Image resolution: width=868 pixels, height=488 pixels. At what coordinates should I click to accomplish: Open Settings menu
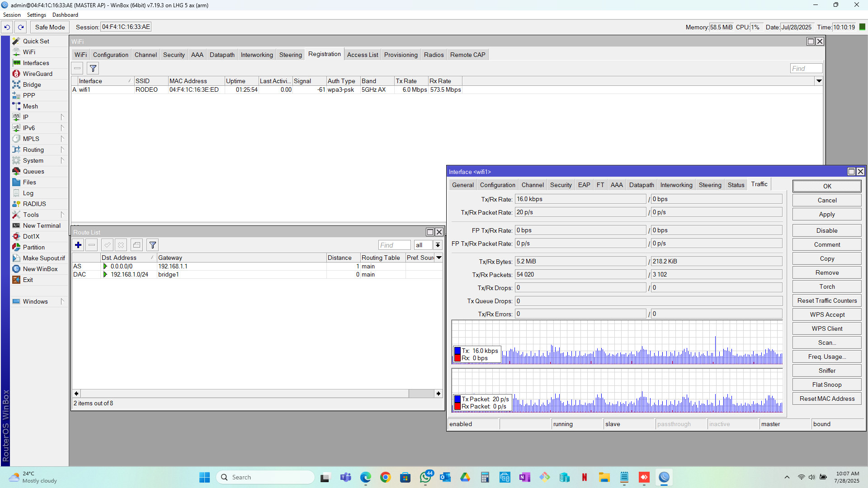(x=37, y=15)
